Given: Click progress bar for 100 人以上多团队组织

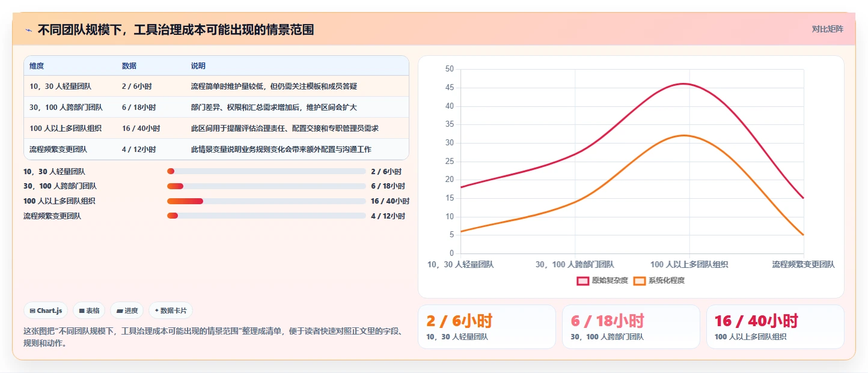Looking at the screenshot, I should coord(266,201).
